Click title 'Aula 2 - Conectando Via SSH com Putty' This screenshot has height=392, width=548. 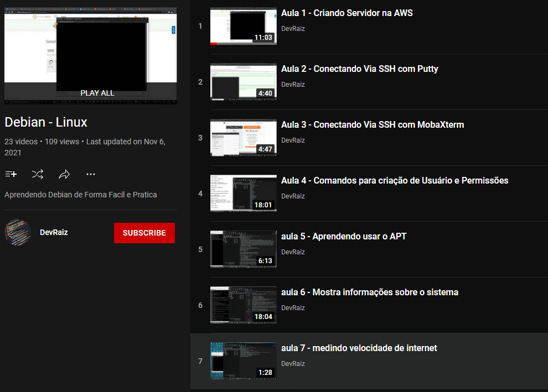coord(359,69)
